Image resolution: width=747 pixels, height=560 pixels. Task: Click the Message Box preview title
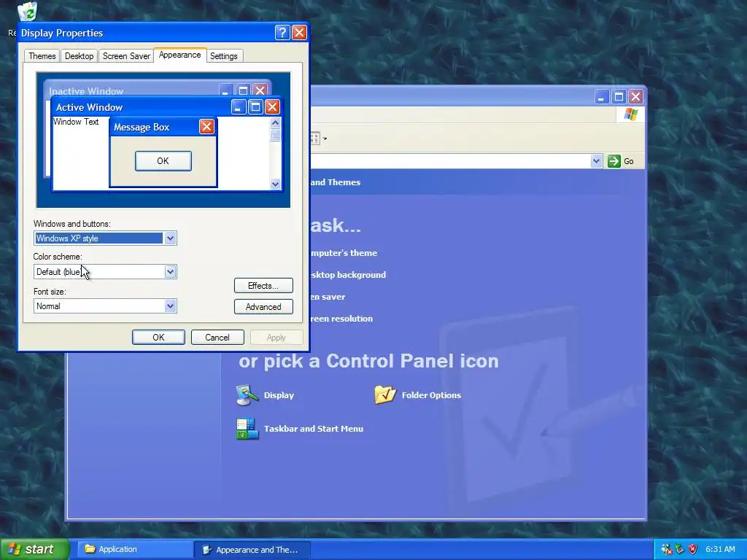[x=142, y=127]
